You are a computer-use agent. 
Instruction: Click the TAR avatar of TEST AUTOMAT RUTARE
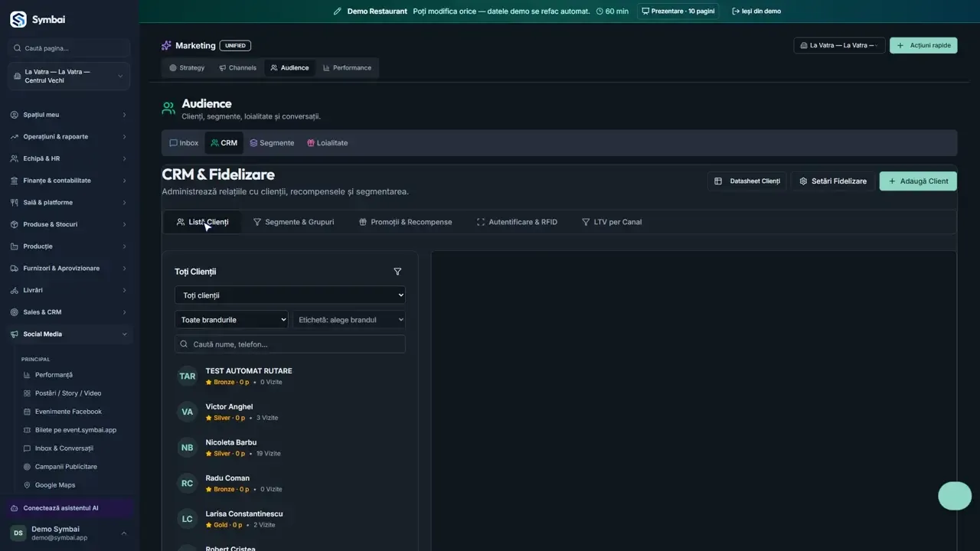(x=187, y=377)
